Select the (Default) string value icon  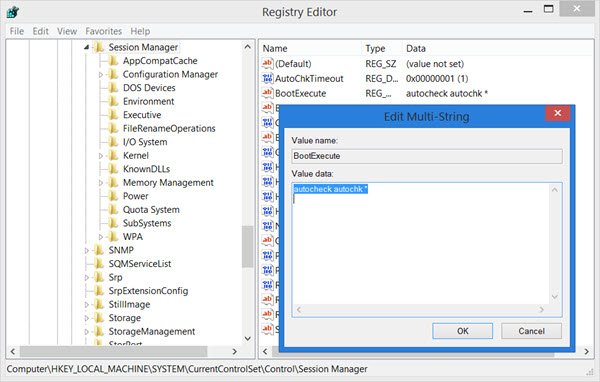click(x=267, y=64)
